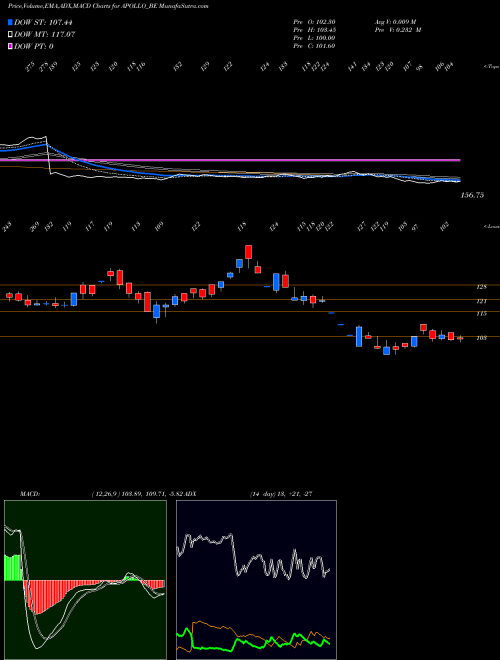Click the magenta DOW PT legend swatch
This screenshot has width=500, height=660.
click(11, 46)
